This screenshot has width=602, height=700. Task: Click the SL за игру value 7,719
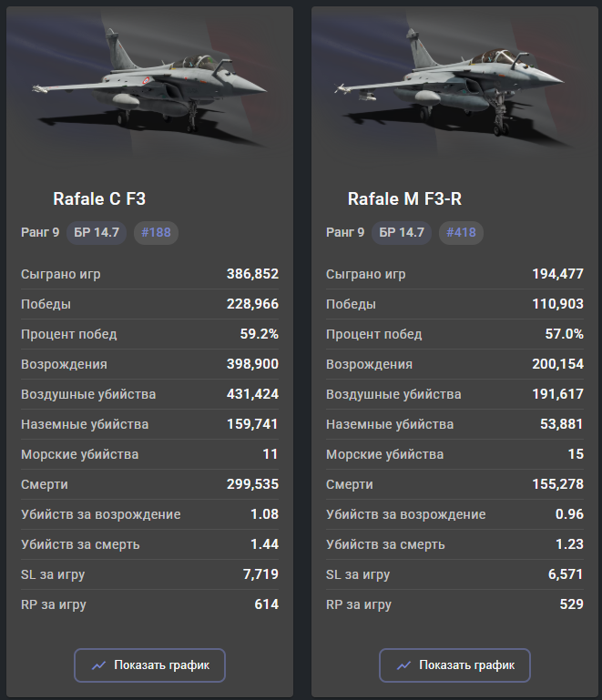pyautogui.click(x=260, y=574)
